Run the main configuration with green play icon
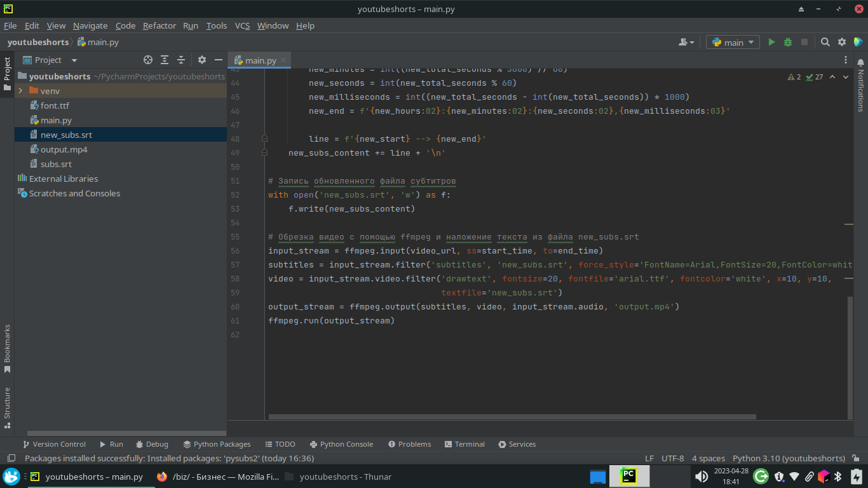 click(771, 42)
